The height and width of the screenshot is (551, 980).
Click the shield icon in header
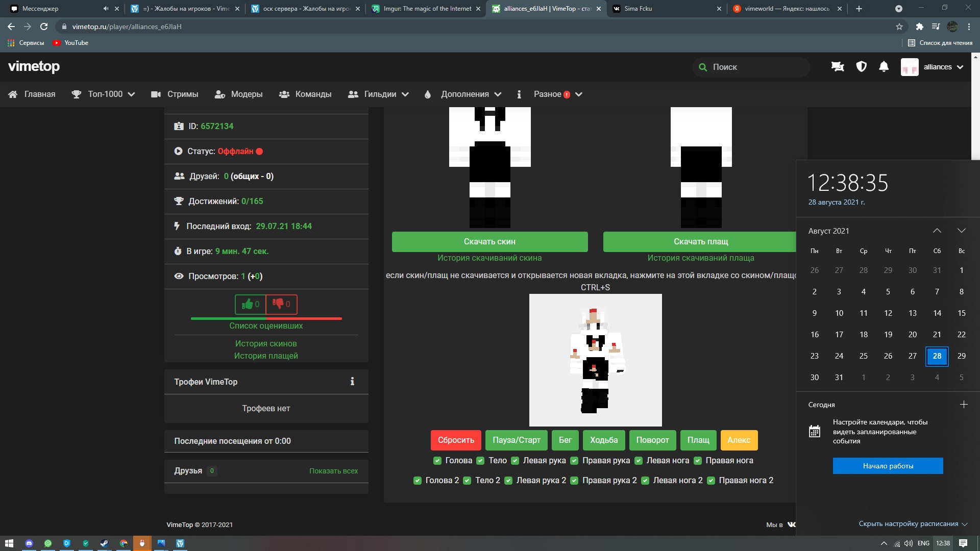point(861,67)
